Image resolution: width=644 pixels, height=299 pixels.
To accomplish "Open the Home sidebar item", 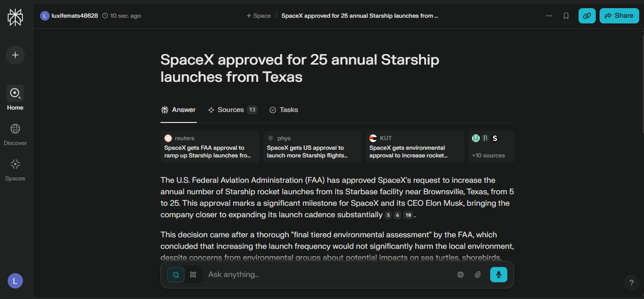I will 15,98.
